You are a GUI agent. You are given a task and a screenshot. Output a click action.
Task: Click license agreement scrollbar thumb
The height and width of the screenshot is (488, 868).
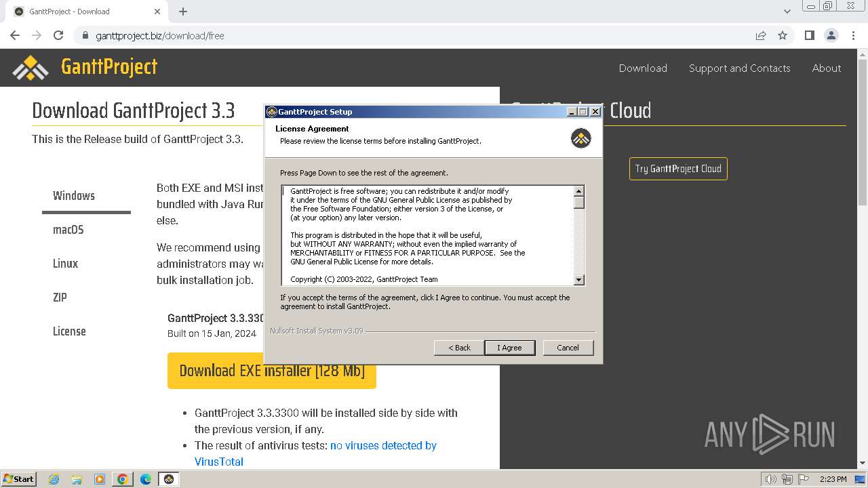578,203
